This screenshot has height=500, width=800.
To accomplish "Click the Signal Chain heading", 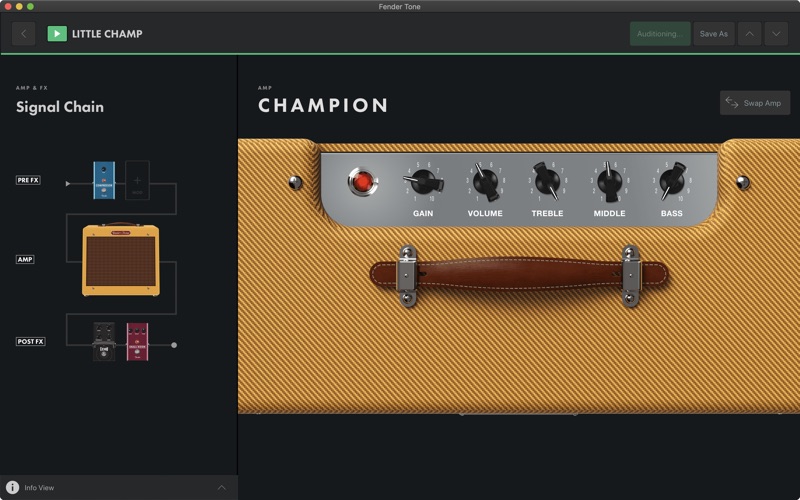I will 60,107.
